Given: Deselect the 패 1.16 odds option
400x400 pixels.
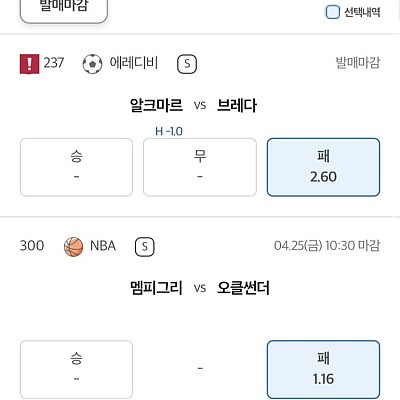Looking at the screenshot, I should tap(323, 369).
